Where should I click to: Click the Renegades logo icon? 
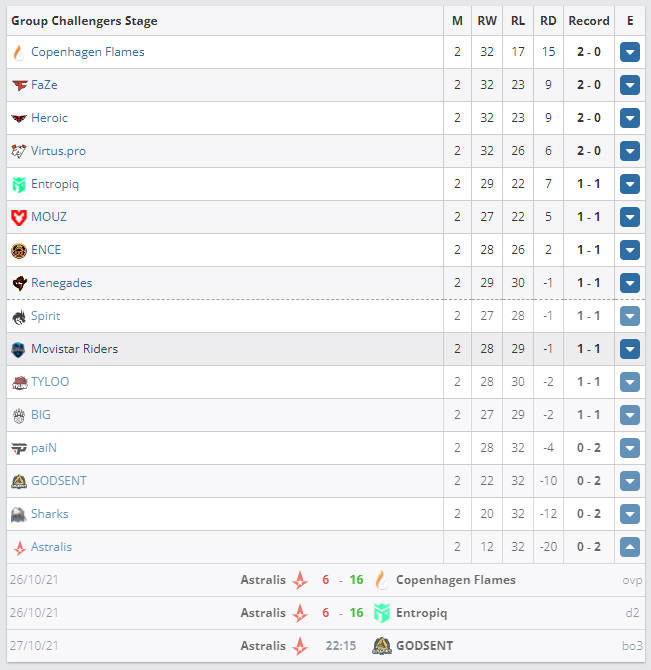coord(19,283)
